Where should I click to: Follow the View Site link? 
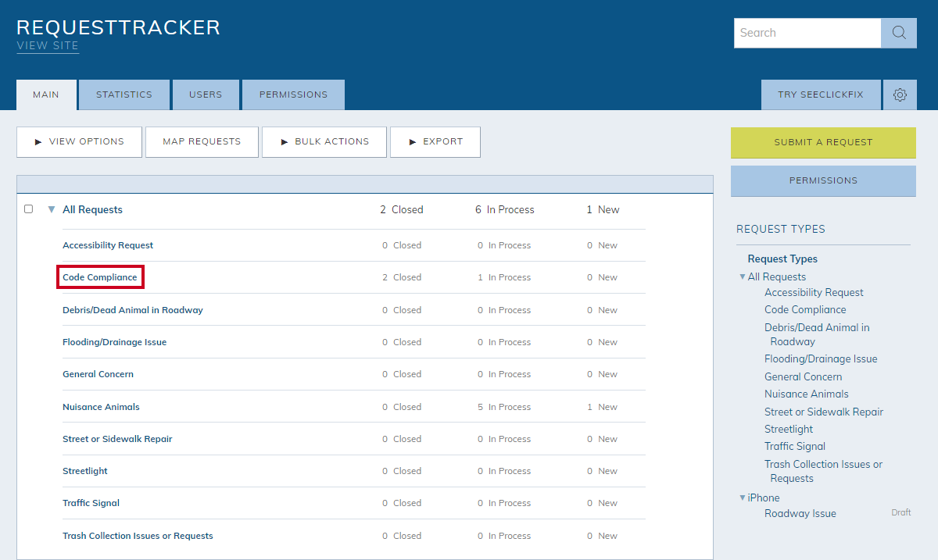click(x=48, y=46)
